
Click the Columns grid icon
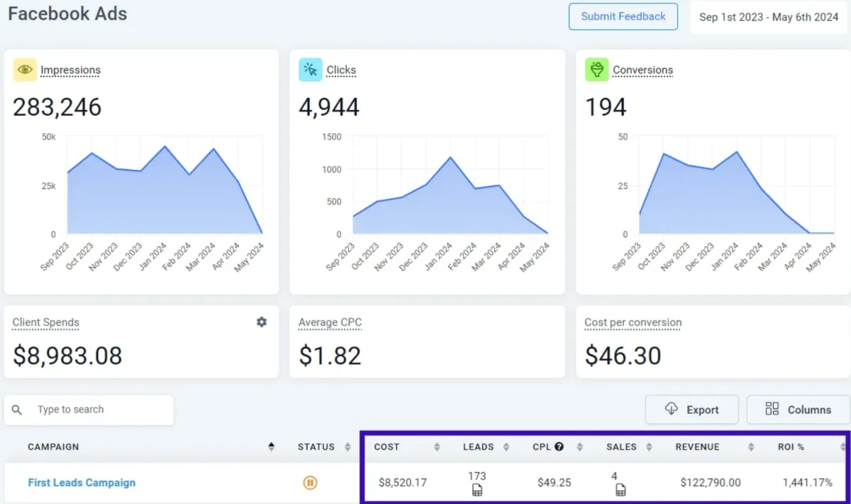(772, 409)
